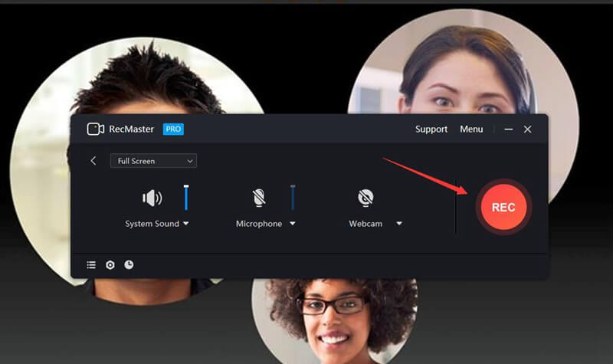
Task: Open the Webcam dropdown arrow
Action: [399, 224]
